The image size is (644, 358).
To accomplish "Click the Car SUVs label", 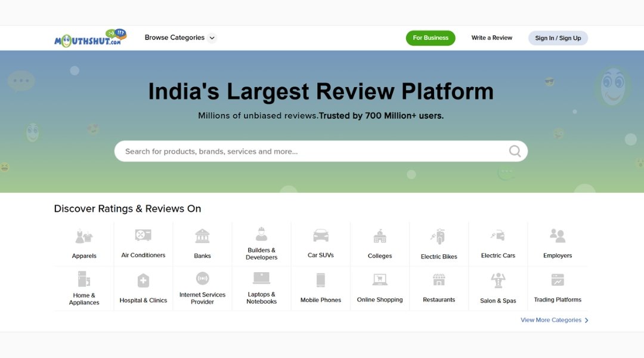I will pyautogui.click(x=321, y=255).
